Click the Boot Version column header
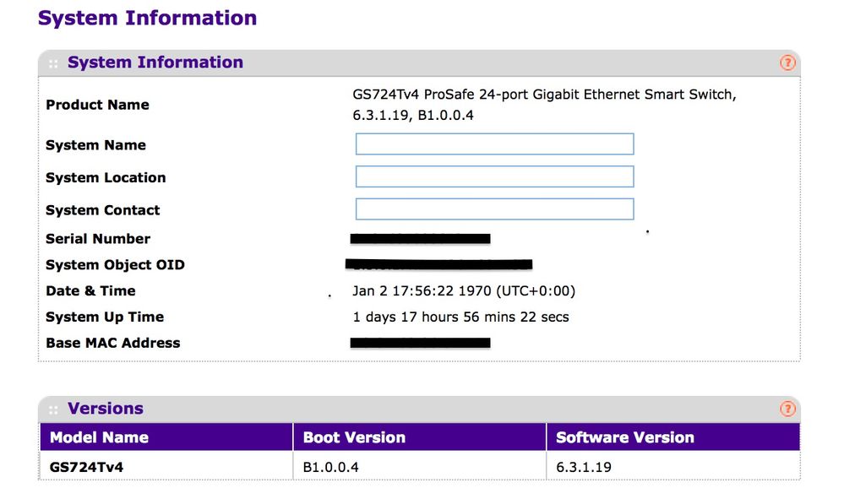 419,436
